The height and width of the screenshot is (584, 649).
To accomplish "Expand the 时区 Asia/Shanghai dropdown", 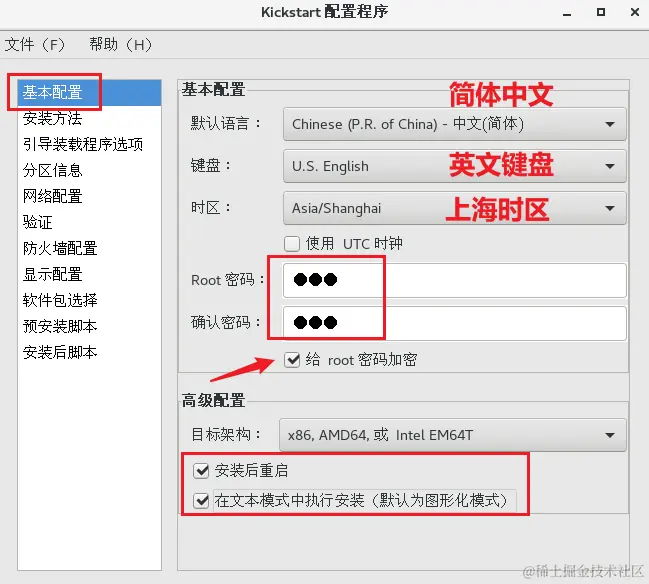I will pos(454,208).
